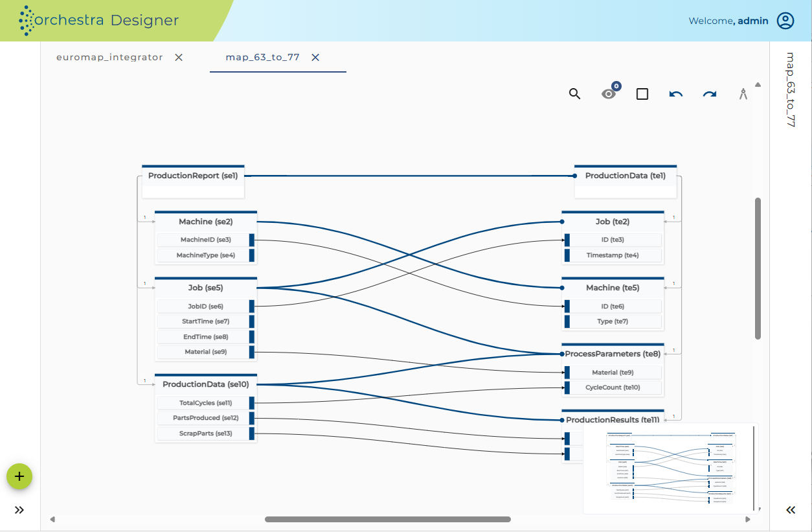
Task: Click the PartsProduced (se12) field
Action: point(203,418)
